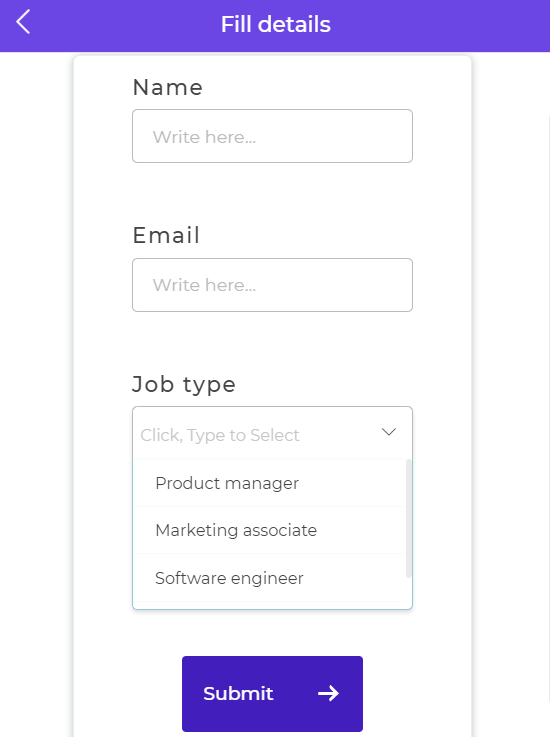Submit the details form
This screenshot has width=550, height=739.
pyautogui.click(x=272, y=694)
